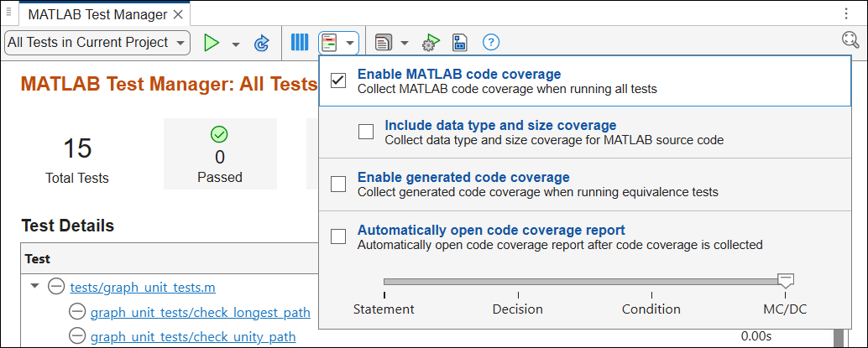Click the Test Details heading
Screen dimensions: 868x348
(67, 226)
